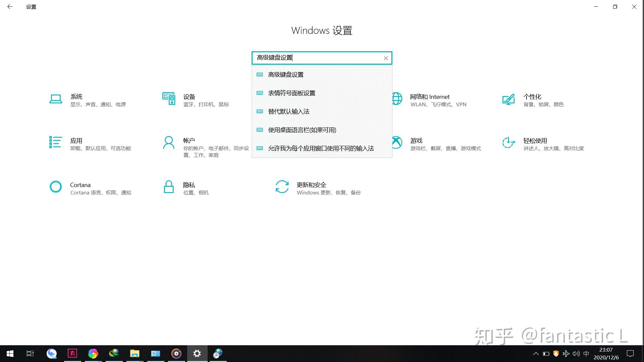The height and width of the screenshot is (362, 644).
Task: Open the 设备 settings category icon
Action: [169, 99]
